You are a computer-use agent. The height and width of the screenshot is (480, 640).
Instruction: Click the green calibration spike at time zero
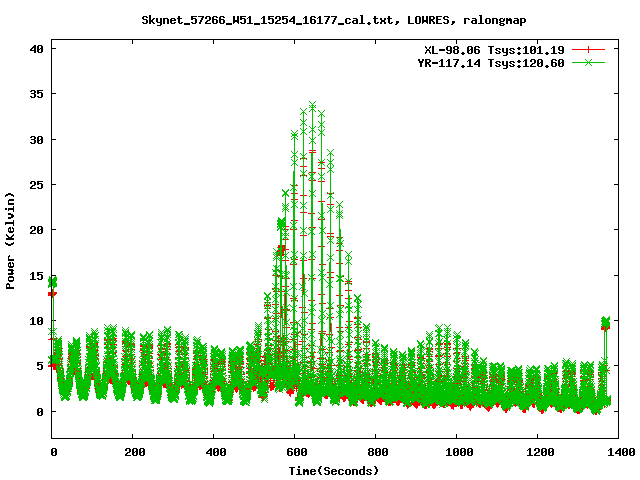click(x=53, y=282)
